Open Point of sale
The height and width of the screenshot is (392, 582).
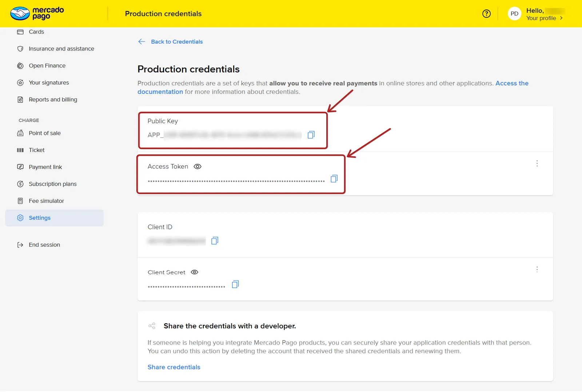click(x=45, y=133)
